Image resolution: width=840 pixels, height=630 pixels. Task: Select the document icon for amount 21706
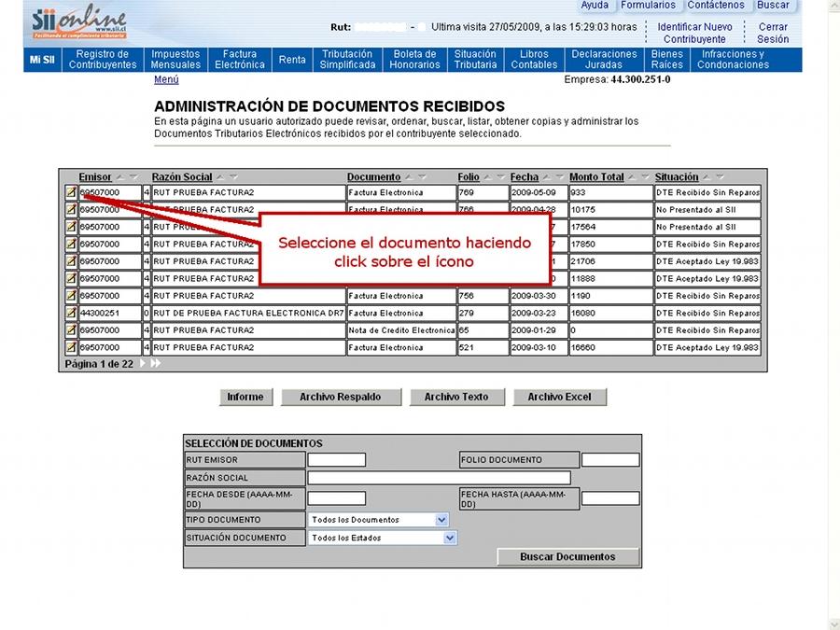pyautogui.click(x=71, y=261)
